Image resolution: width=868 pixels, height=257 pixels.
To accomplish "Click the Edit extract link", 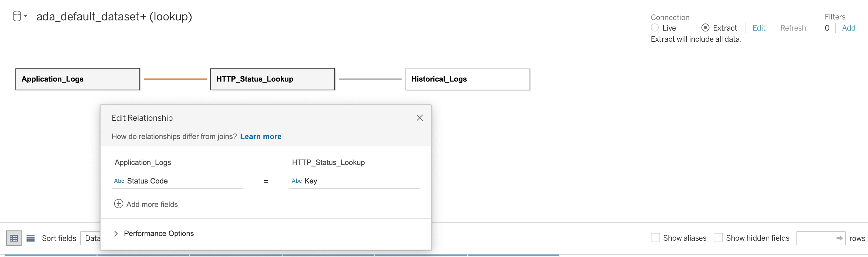I will (759, 28).
